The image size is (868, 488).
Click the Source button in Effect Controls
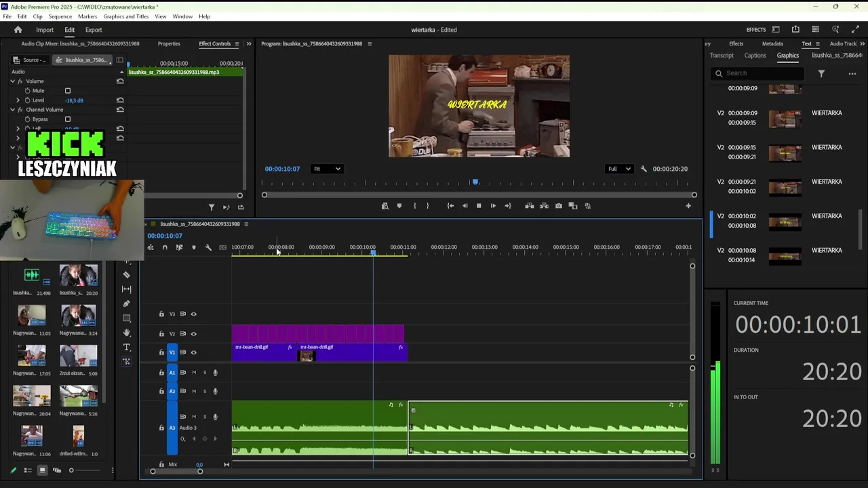(x=31, y=60)
